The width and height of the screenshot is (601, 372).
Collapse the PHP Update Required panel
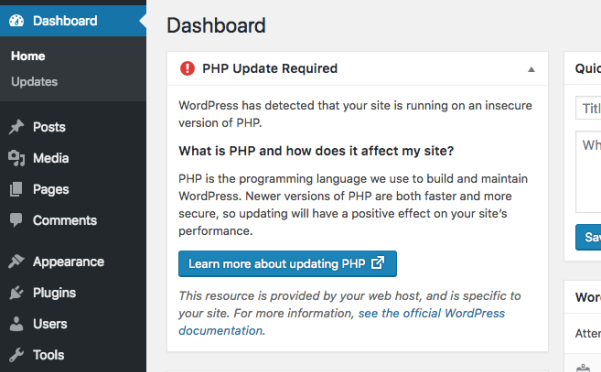[531, 69]
